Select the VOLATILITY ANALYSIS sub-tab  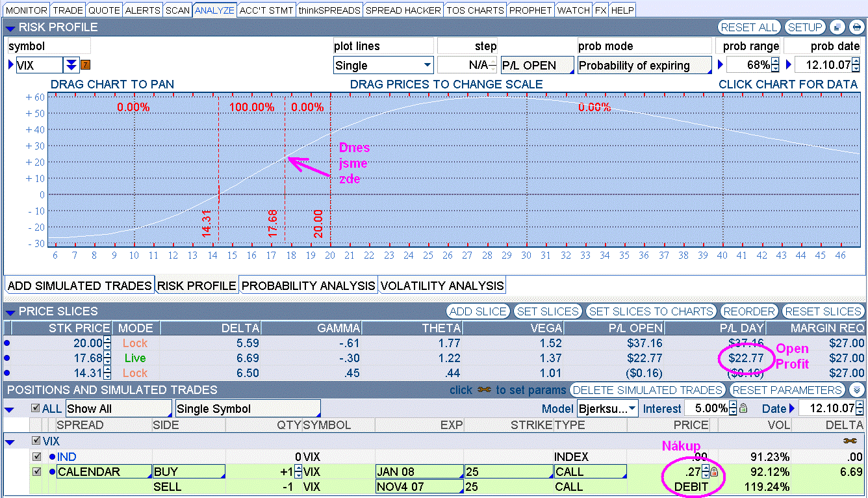point(442,285)
